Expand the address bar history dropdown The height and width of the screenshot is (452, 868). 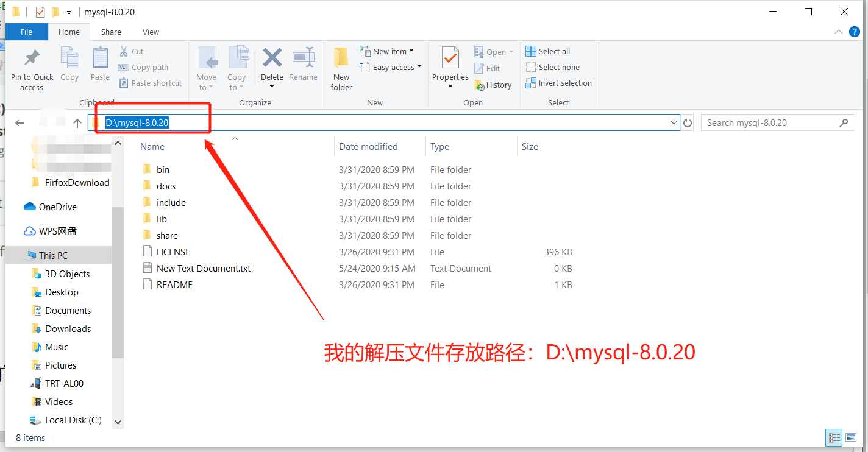[x=674, y=122]
